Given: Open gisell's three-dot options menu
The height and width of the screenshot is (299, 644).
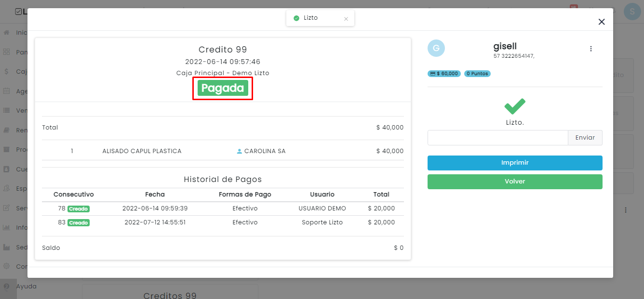Looking at the screenshot, I should point(591,49).
